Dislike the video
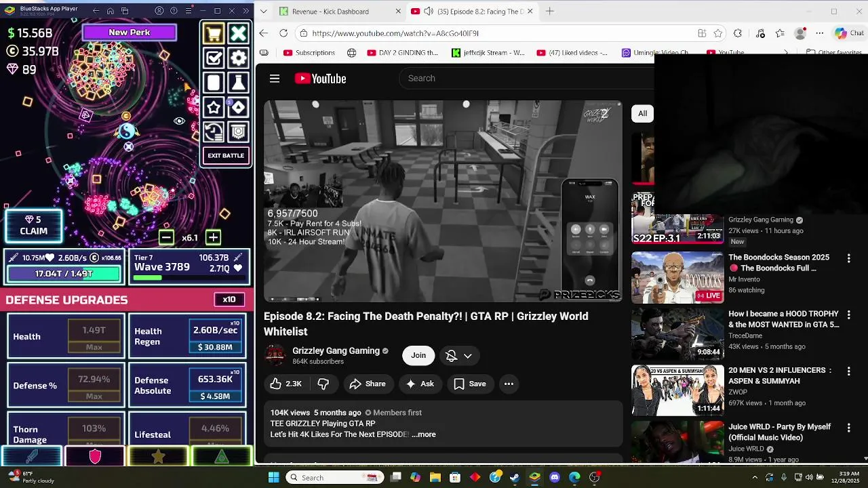 coord(323,384)
